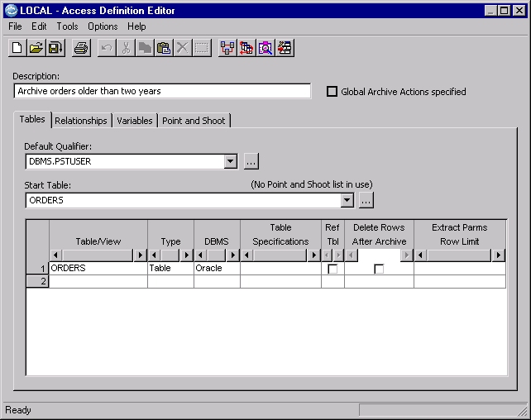The height and width of the screenshot is (420, 531).
Task: Click right scroll arrow under Table Specifications
Action: (313, 255)
